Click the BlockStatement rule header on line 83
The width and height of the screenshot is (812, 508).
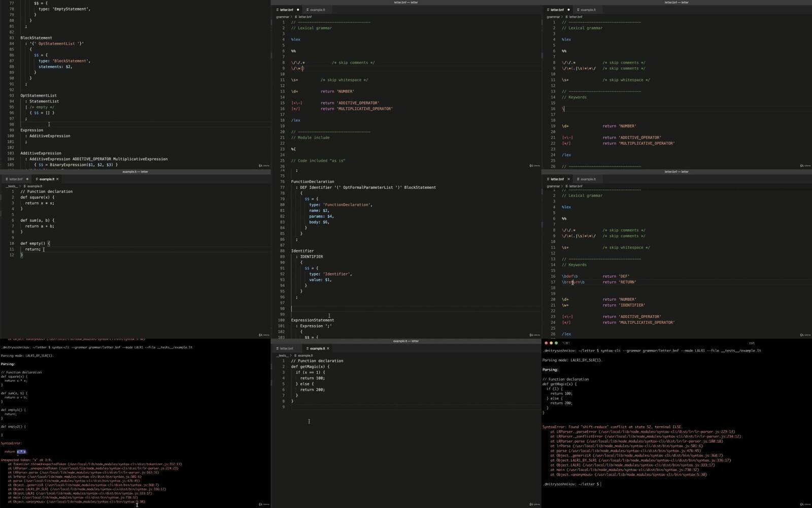click(36, 38)
